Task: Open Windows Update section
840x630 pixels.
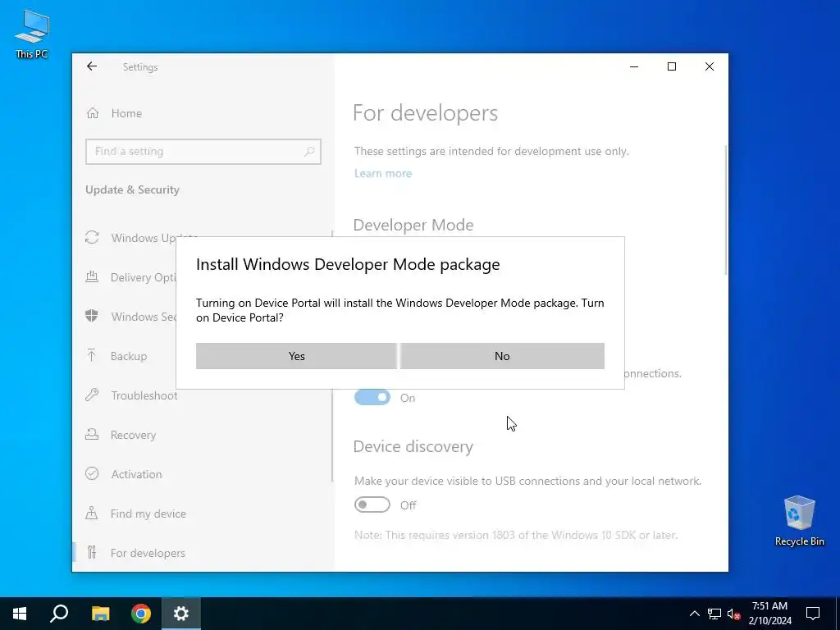Action: pyautogui.click(x=144, y=238)
